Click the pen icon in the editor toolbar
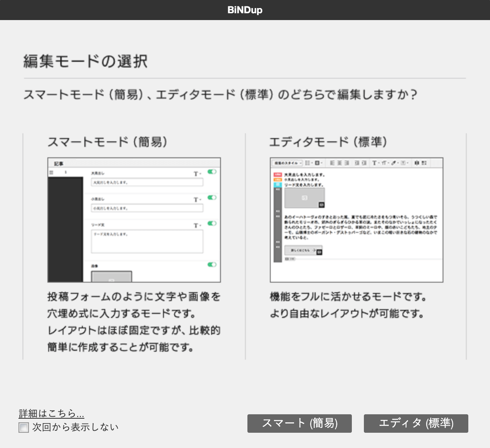490x448 pixels. click(393, 163)
